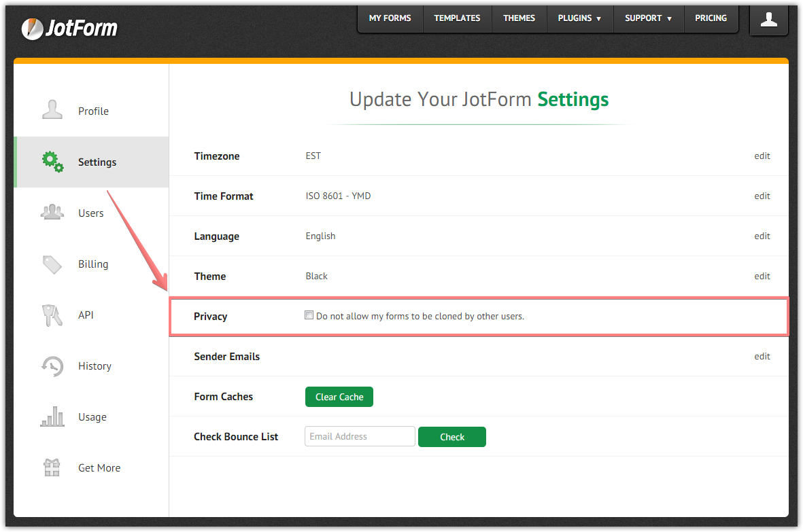The width and height of the screenshot is (803, 532).
Task: Click edit link for Sender Emails
Action: tap(762, 356)
